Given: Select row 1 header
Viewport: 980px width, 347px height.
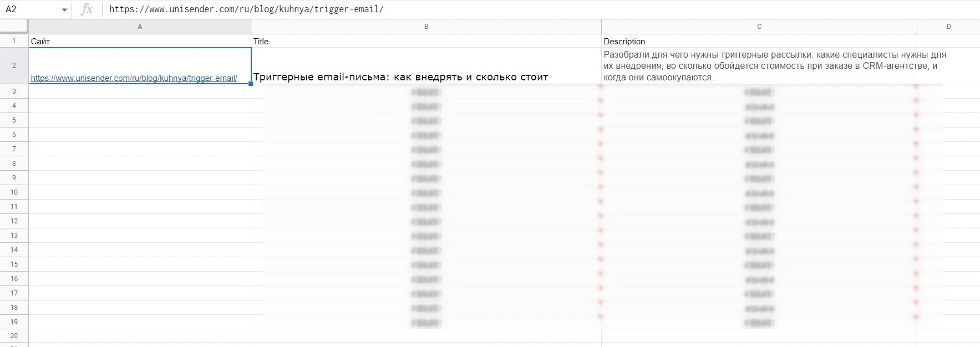Looking at the screenshot, I should click(x=14, y=41).
